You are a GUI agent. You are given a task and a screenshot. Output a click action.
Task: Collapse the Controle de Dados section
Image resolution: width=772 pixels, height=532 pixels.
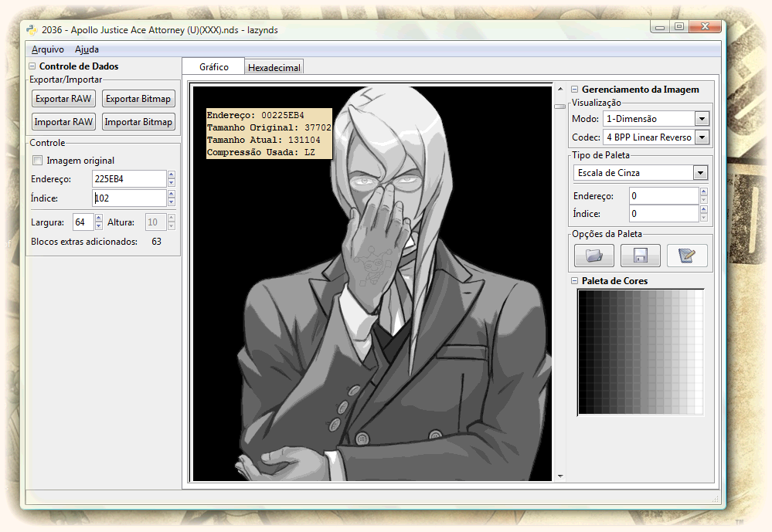tap(32, 66)
